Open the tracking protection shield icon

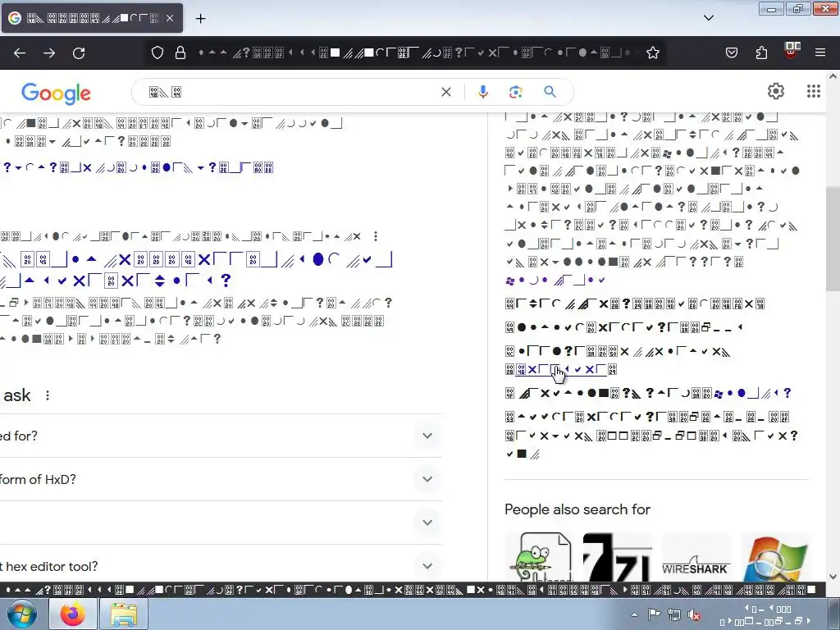(157, 52)
